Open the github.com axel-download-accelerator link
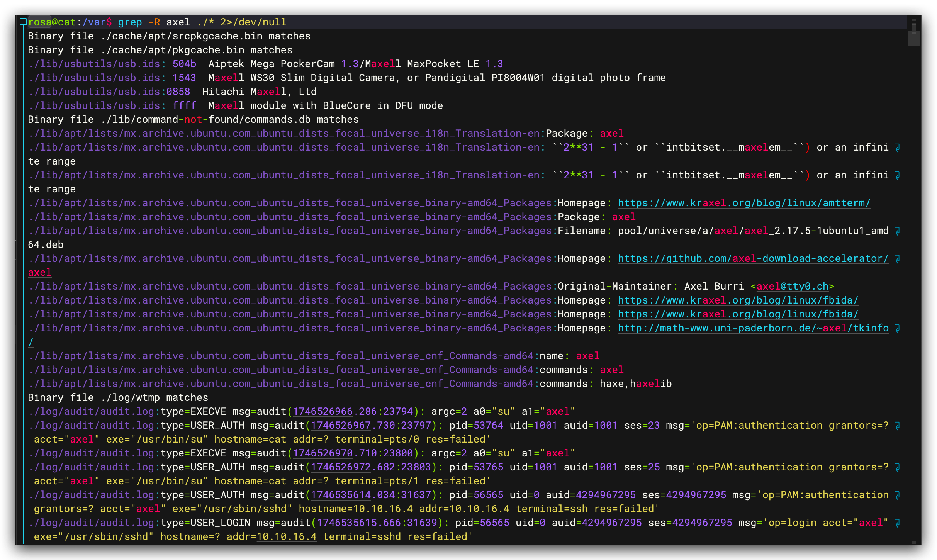937x560 pixels. [753, 259]
